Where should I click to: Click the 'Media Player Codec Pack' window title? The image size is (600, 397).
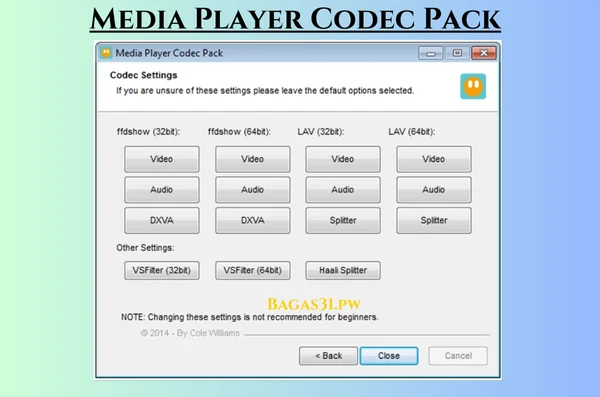click(169, 53)
